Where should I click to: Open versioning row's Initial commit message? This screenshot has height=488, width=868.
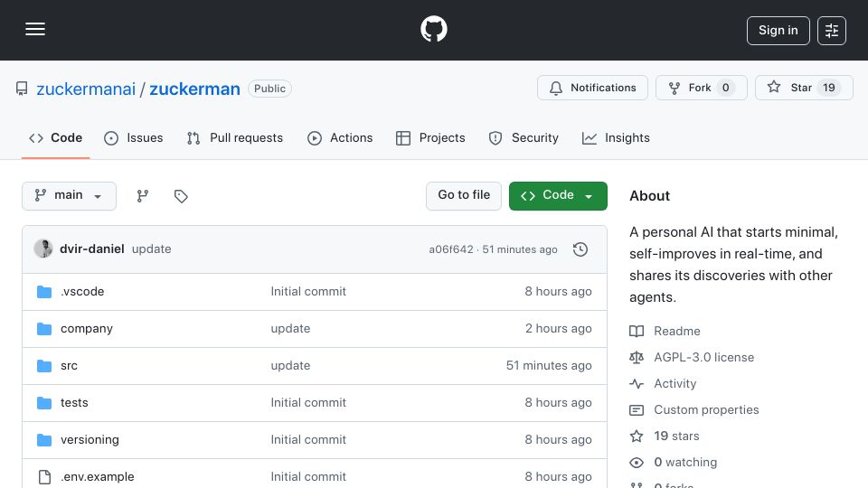(308, 440)
